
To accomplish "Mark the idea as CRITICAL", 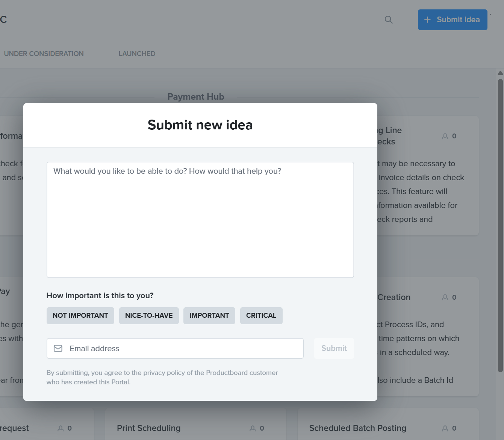I will tap(261, 316).
